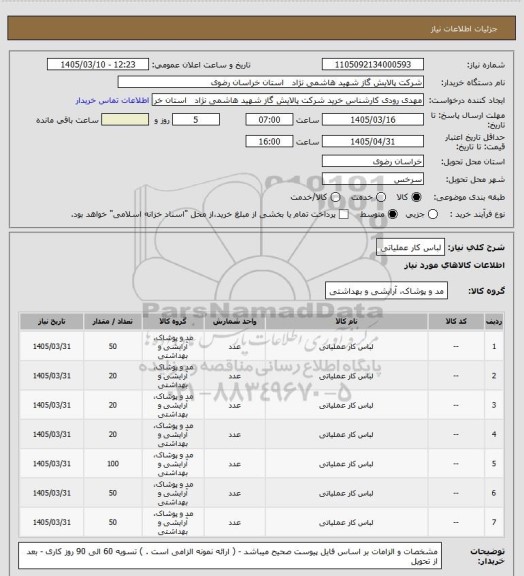
Task: Click date 1405/03/31 in row 7
Action: pyautogui.click(x=51, y=522)
